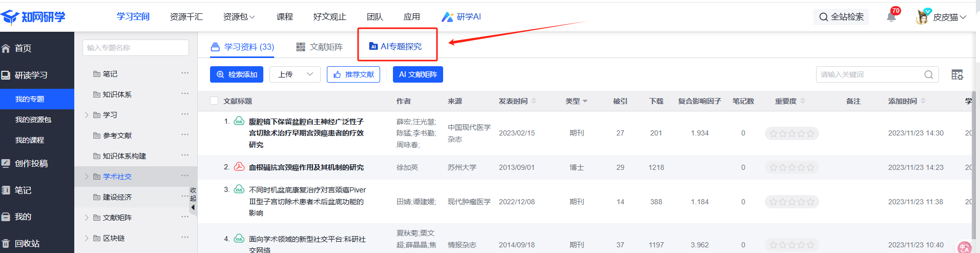Sort by 发表时间 column
Image resolution: width=980 pixels, height=253 pixels.
(533, 101)
